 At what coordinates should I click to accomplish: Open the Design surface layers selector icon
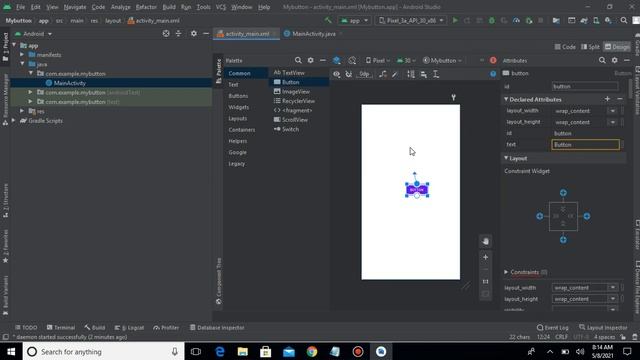click(336, 60)
